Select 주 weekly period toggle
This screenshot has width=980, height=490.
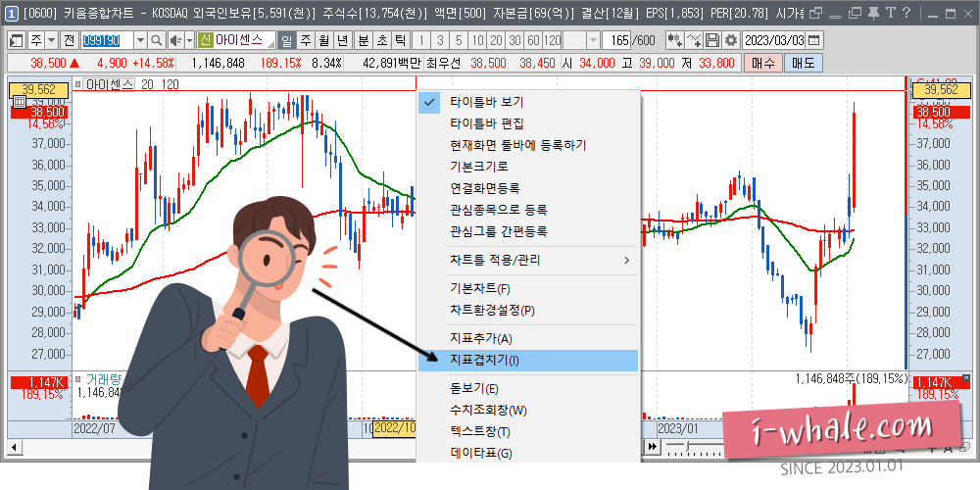click(x=306, y=41)
